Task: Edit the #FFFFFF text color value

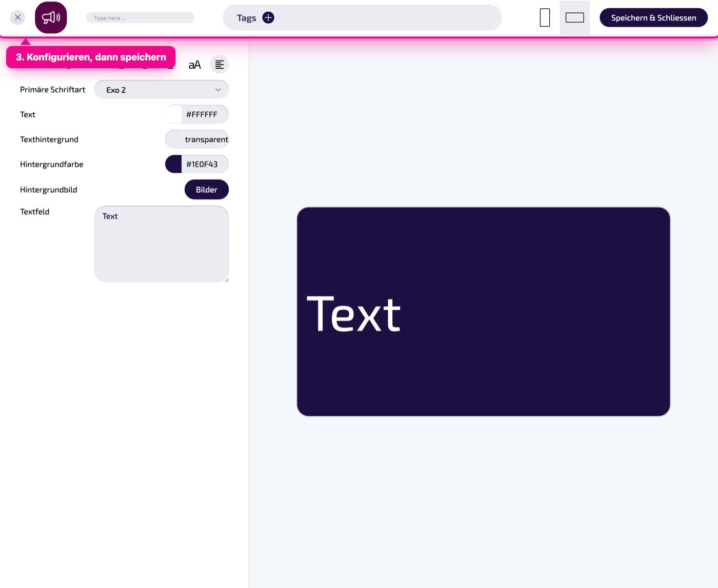Action: tap(205, 114)
